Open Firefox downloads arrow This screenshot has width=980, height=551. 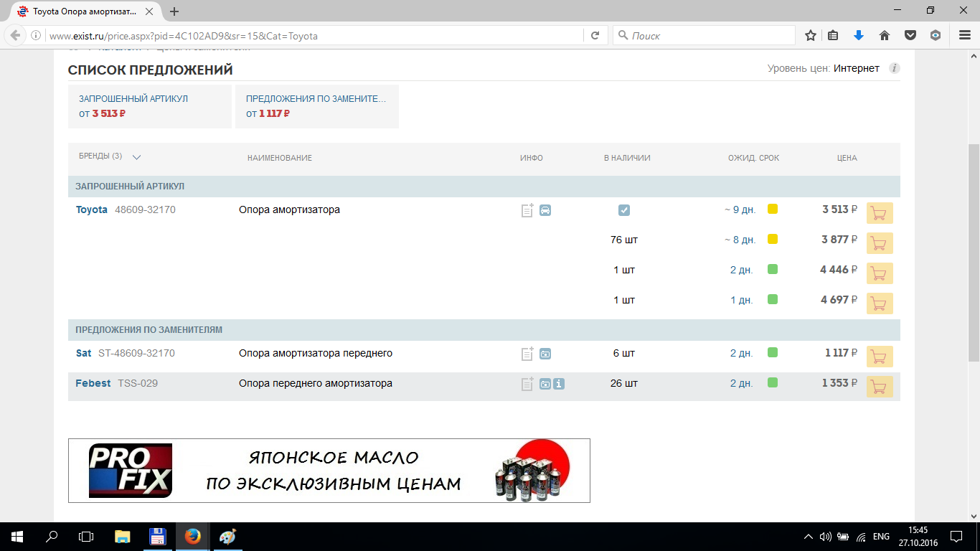[x=858, y=35]
